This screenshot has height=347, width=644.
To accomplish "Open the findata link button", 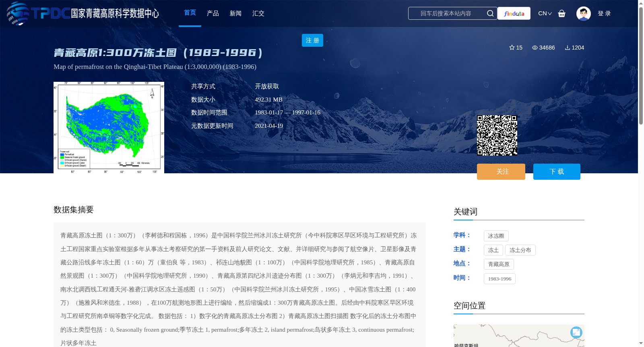I will tap(514, 13).
